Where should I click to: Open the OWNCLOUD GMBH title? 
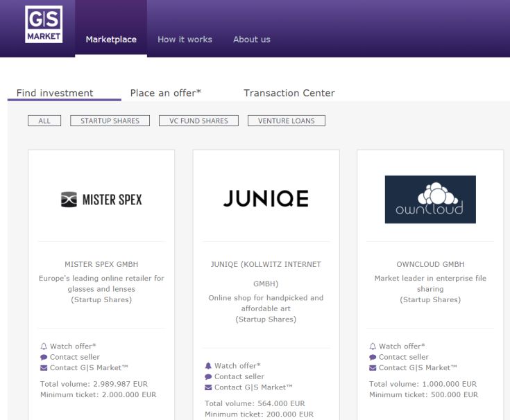pyautogui.click(x=430, y=265)
